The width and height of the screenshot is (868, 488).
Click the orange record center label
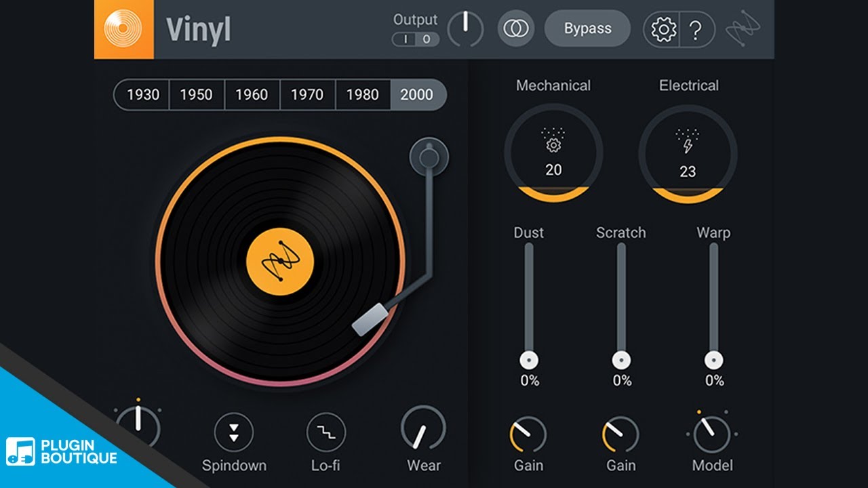[x=280, y=261]
